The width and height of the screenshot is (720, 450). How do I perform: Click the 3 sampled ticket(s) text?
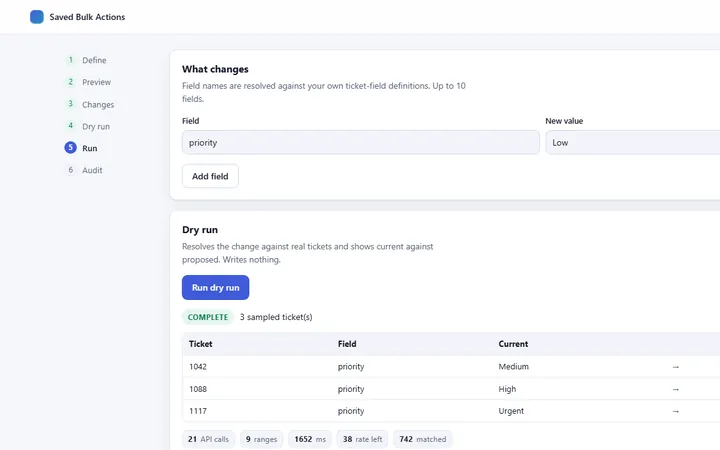tap(276, 317)
